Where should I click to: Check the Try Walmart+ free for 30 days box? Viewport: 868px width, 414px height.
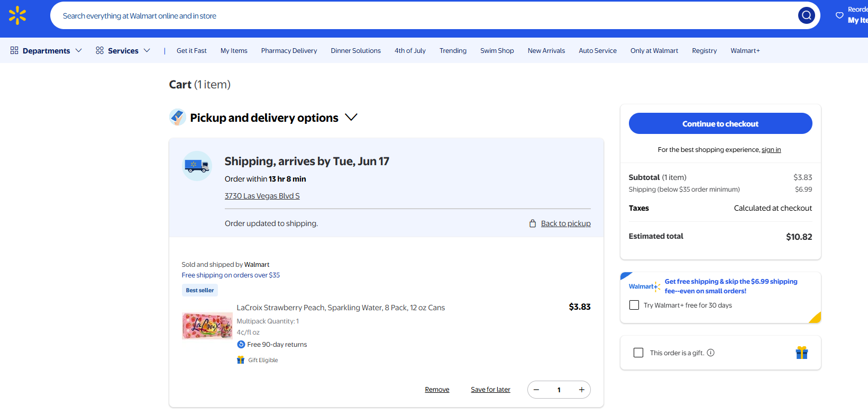click(634, 305)
